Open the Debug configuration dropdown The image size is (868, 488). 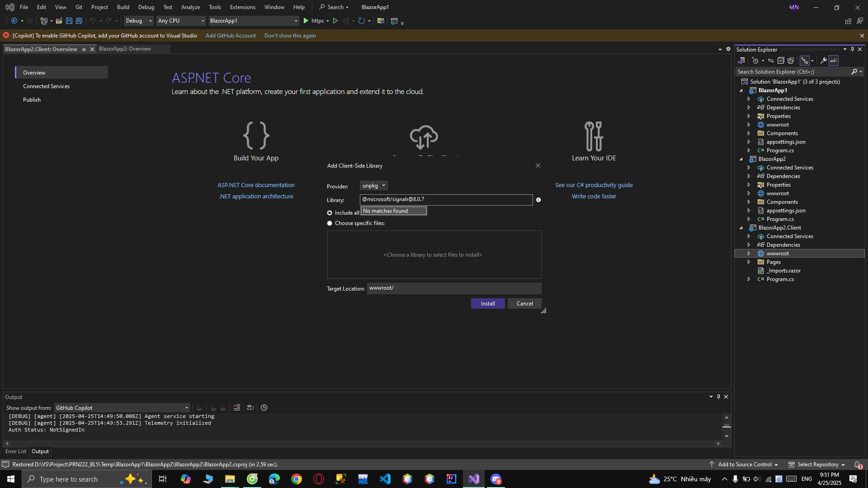[139, 21]
